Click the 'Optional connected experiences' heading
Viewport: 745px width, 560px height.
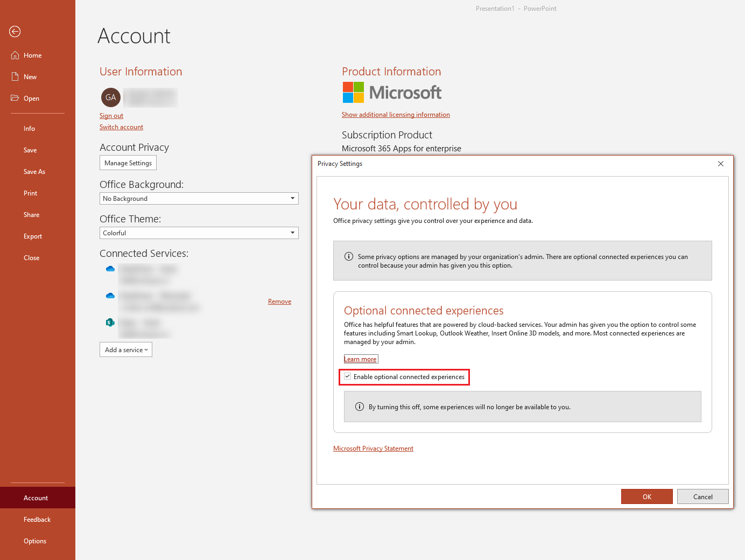(x=424, y=311)
